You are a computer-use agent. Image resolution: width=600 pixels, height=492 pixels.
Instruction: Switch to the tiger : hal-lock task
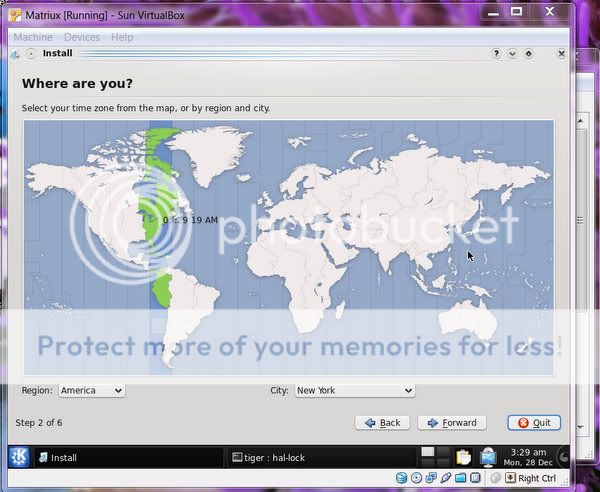[321, 458]
